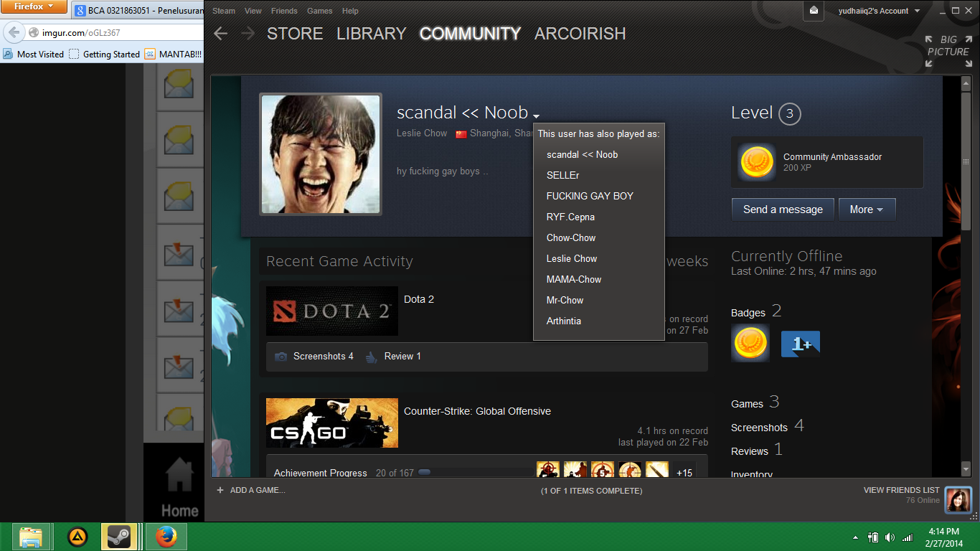
Task: Open the network signal tray icon
Action: [908, 537]
